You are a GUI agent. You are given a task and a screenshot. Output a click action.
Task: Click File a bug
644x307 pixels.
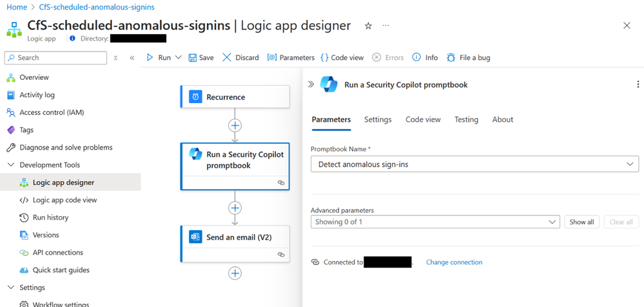tap(468, 57)
